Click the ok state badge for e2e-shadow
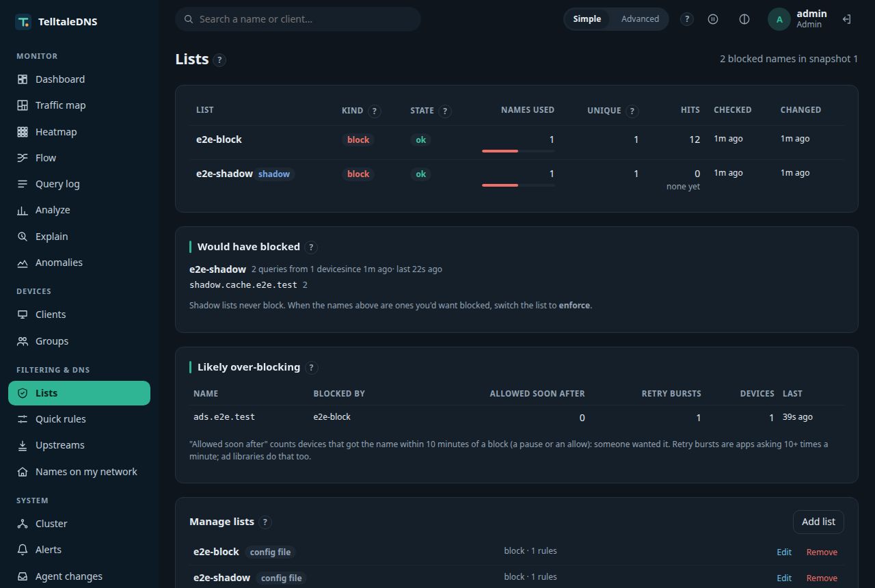 420,174
